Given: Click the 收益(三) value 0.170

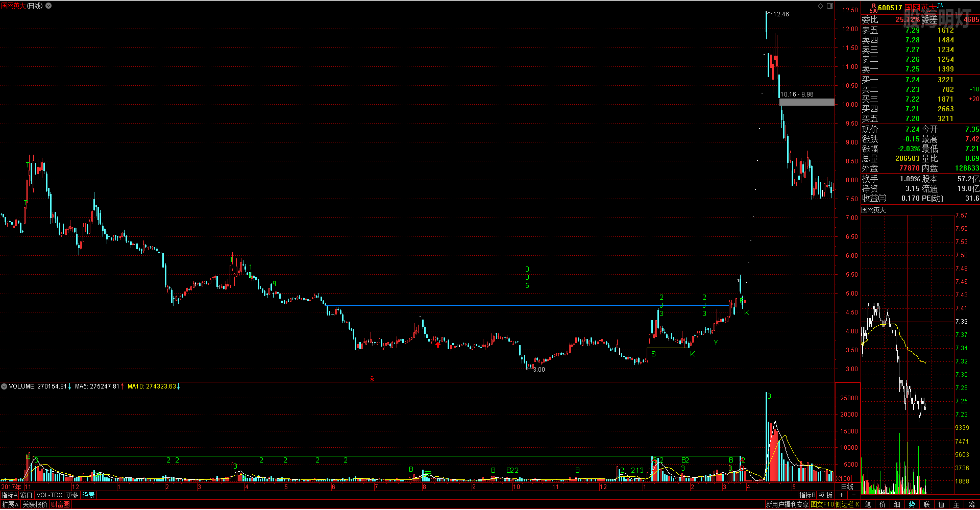Looking at the screenshot, I should 911,198.
